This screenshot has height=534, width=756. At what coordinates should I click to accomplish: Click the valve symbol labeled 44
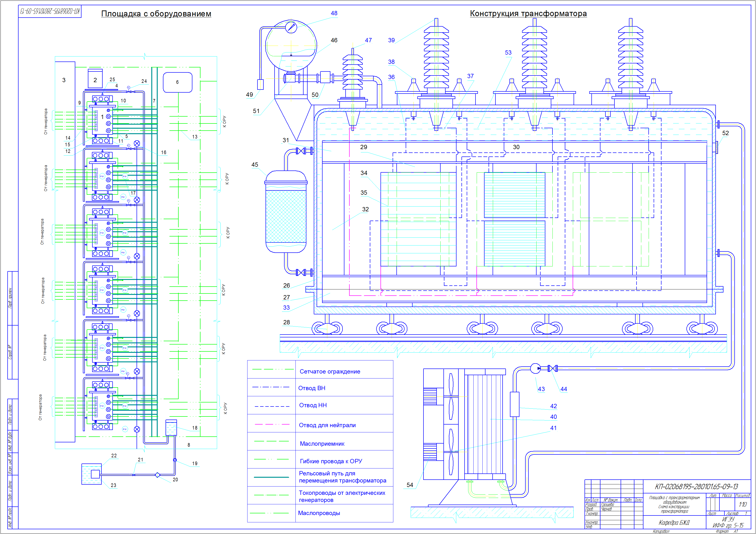point(552,369)
